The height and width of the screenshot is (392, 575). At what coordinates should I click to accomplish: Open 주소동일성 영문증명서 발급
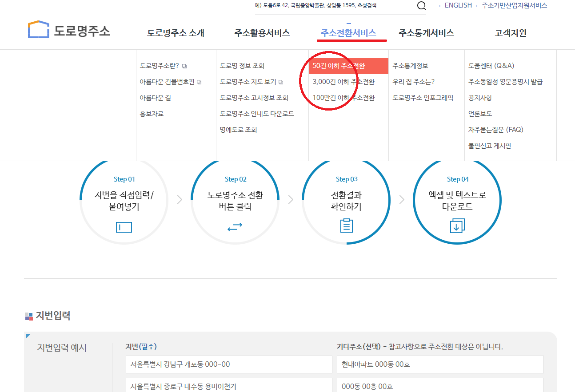(505, 82)
